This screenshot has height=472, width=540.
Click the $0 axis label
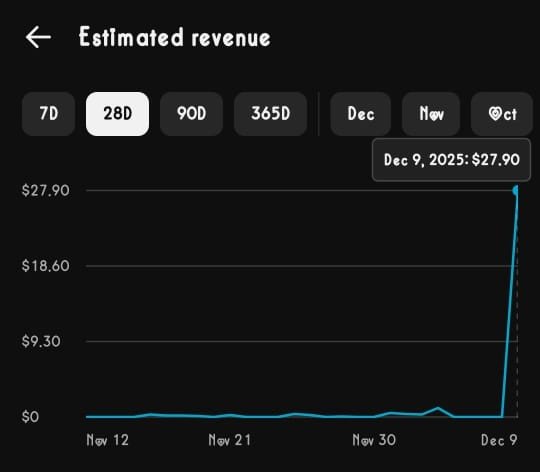[30, 417]
